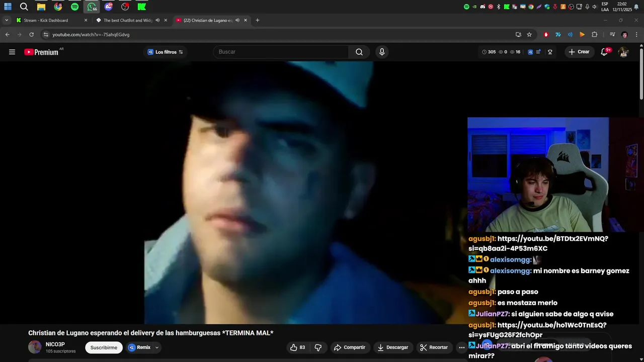
Task: Focus the Buscar search field
Action: coord(281,52)
